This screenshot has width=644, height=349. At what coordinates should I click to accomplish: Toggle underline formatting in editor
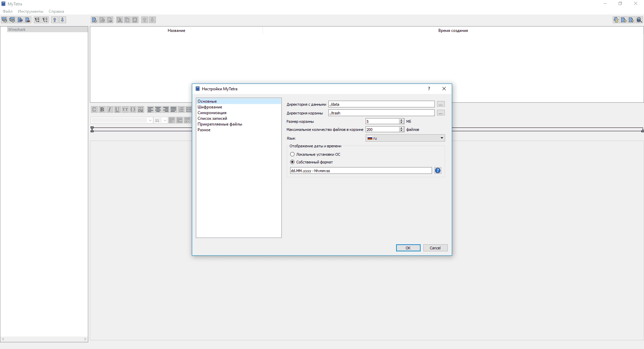(x=117, y=109)
